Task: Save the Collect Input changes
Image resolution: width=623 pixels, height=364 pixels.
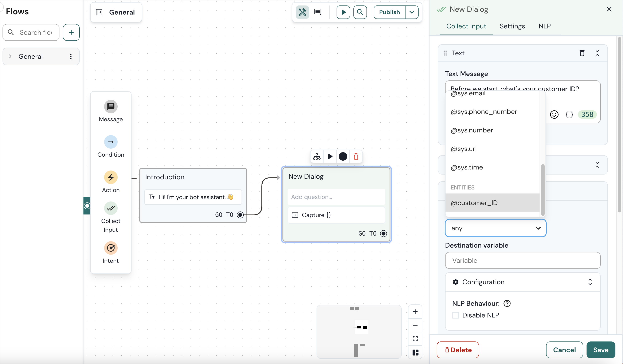Action: 601,350
